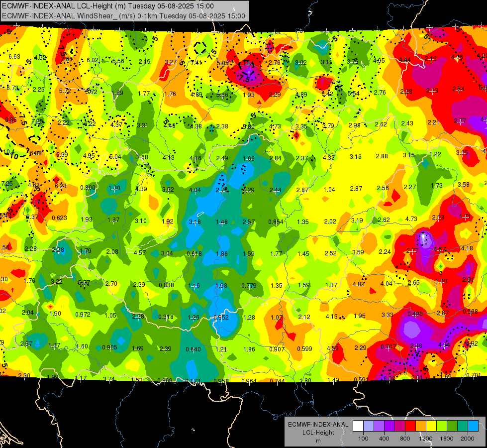
Task: Click the grid value 0.838
Action: [167, 285]
